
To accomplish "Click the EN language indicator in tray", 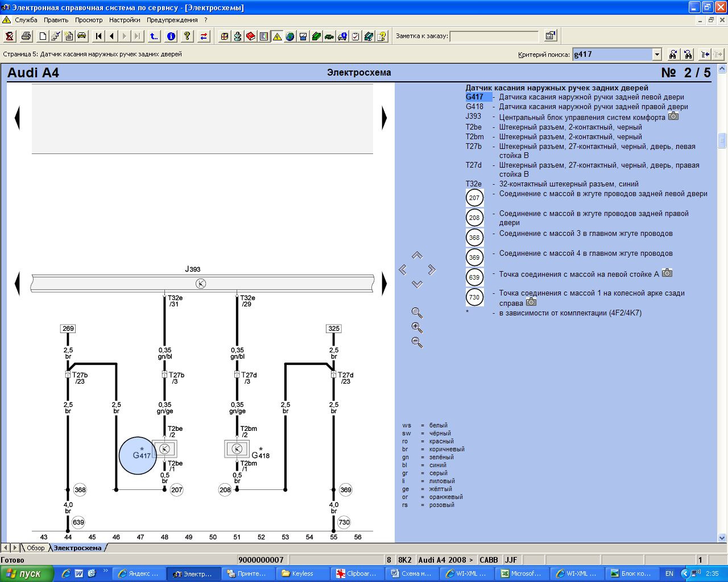I will tap(669, 573).
